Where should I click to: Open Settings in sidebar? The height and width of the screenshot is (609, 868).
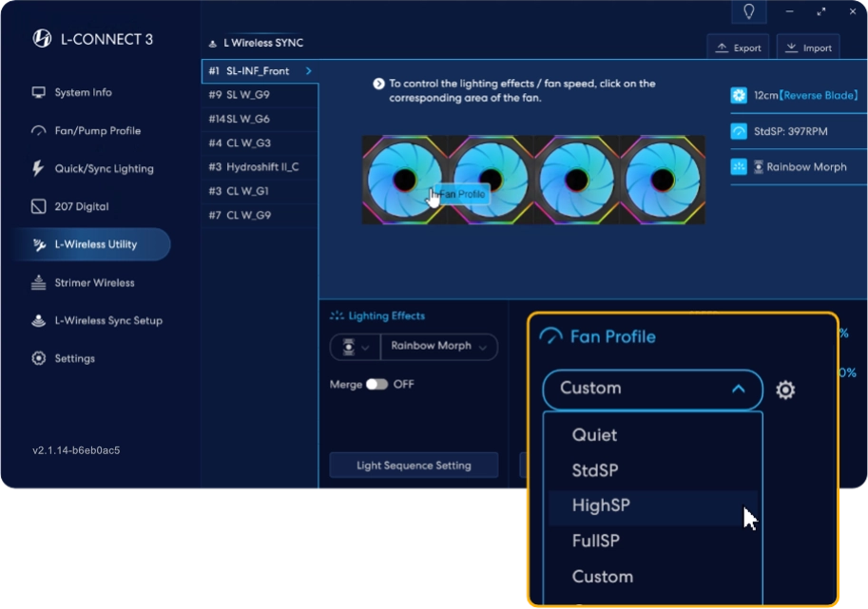(x=64, y=358)
